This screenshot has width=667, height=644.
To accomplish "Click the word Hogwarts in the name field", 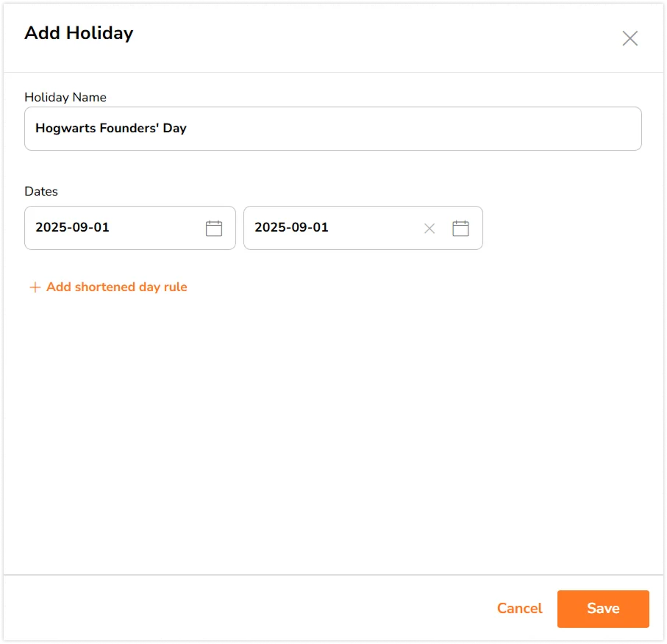I will pos(65,129).
